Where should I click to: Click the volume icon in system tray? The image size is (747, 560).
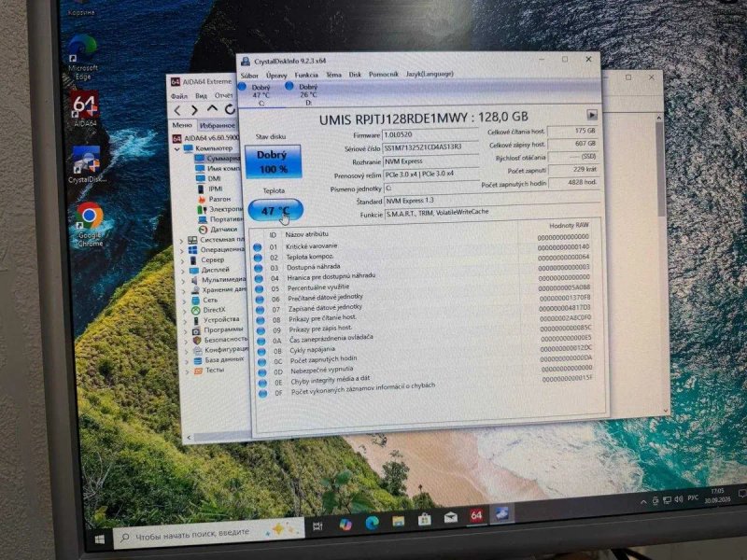click(x=679, y=498)
